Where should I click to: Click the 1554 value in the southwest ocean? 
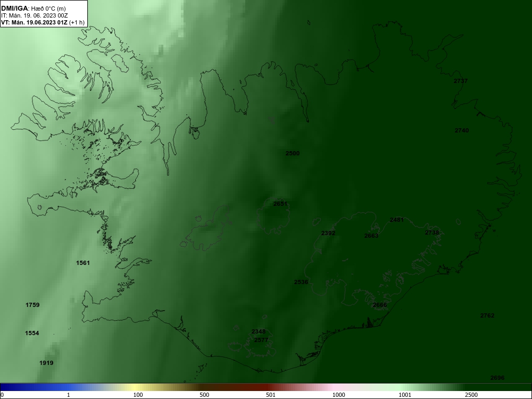tap(32, 333)
